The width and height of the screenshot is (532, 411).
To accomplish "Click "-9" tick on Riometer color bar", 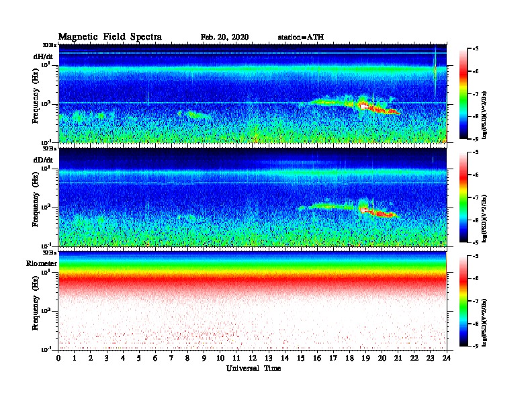I will (475, 346).
